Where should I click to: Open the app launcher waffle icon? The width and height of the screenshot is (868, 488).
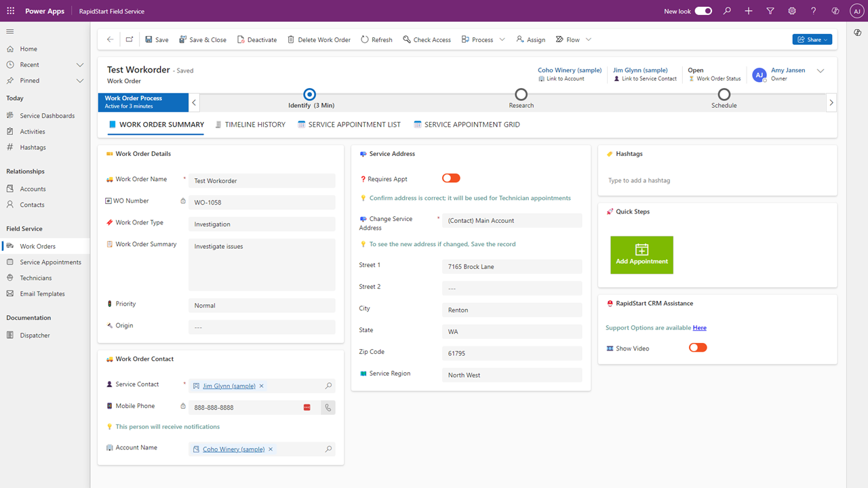point(10,11)
